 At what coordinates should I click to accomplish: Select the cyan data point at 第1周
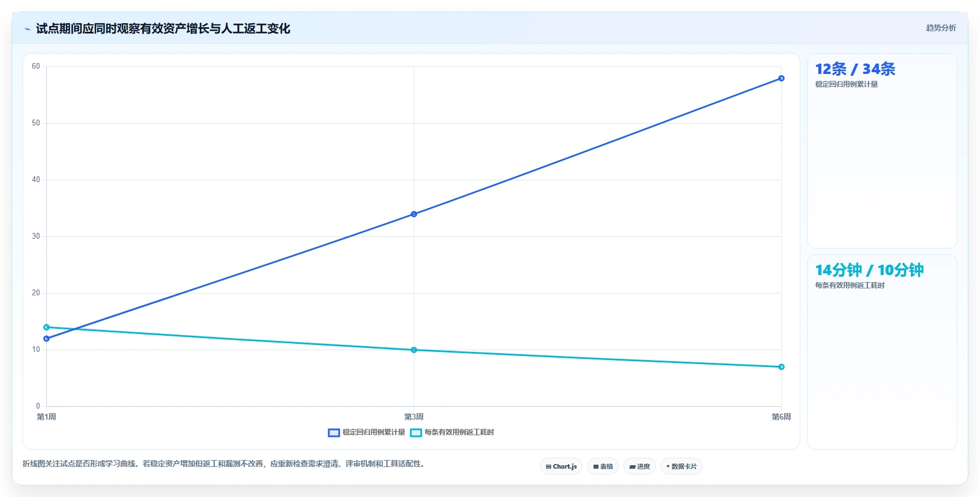tap(47, 327)
